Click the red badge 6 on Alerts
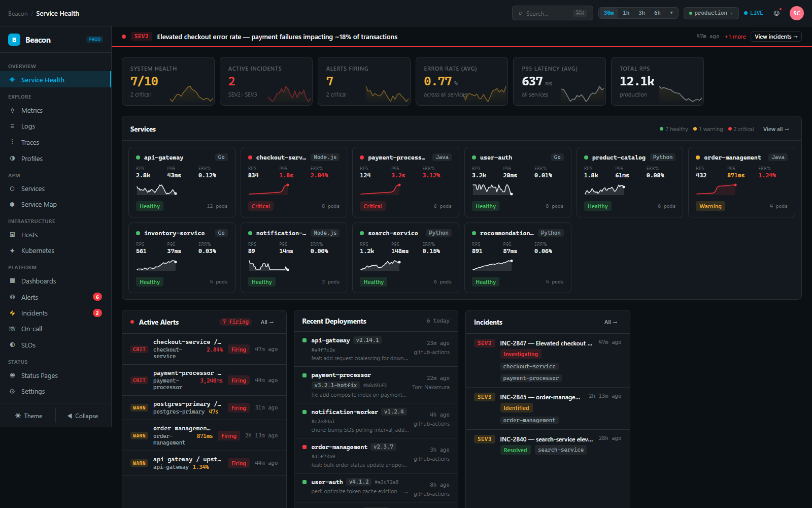Screen dimensions: 812x508 (97, 297)
